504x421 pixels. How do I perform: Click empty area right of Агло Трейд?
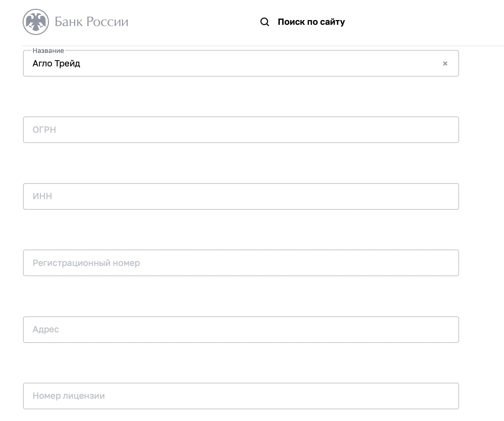[x=259, y=63]
